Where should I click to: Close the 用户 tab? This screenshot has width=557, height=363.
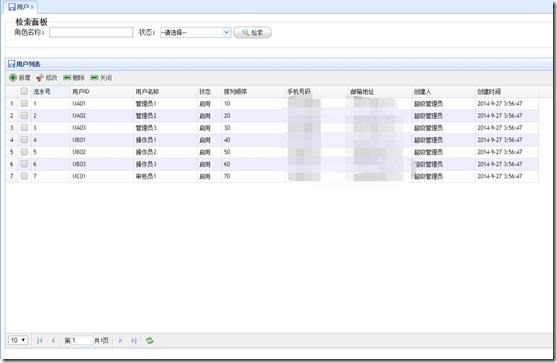[x=32, y=7]
